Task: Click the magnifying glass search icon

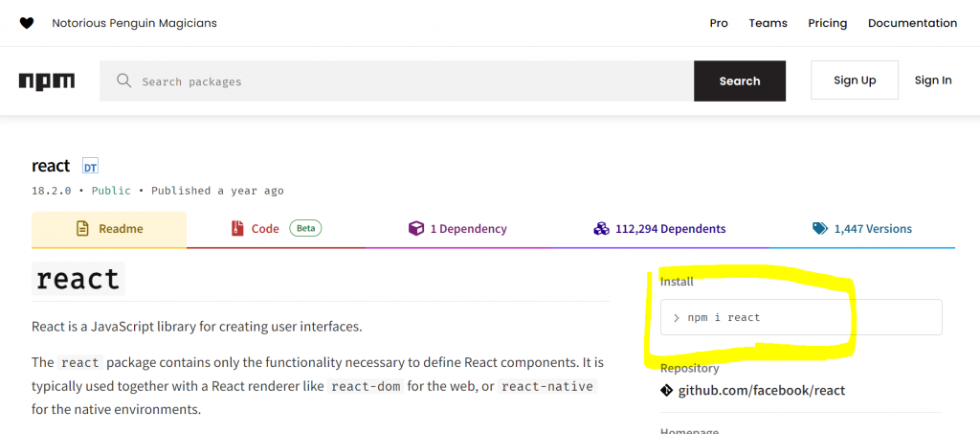Action: coord(123,81)
